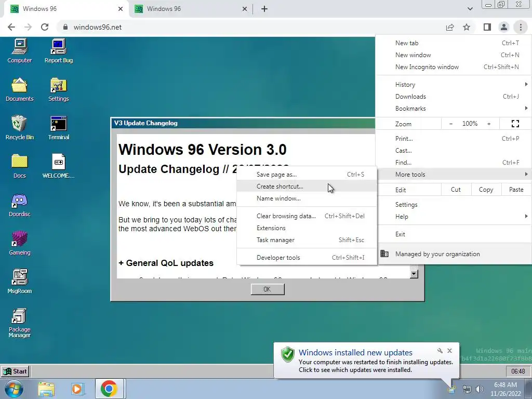Screen dimensions: 532x399
Task: Share this page icon in address bar
Action: point(450,27)
